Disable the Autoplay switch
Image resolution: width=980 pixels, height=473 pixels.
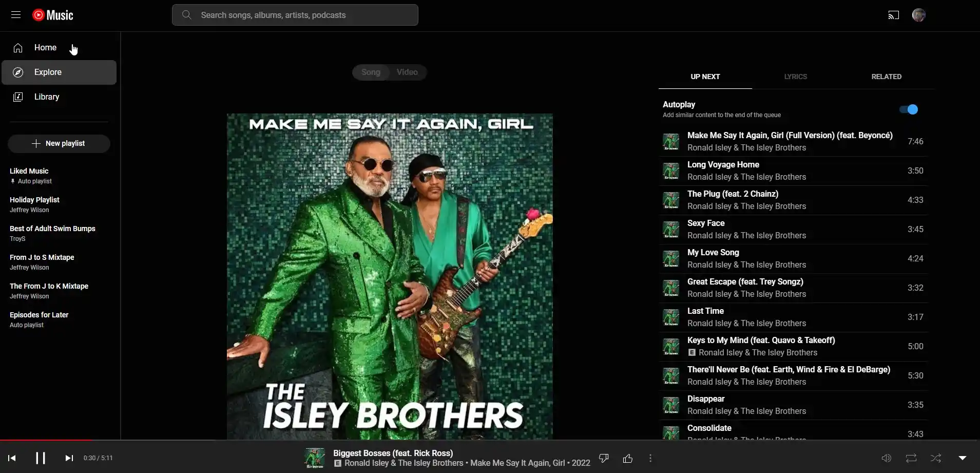pos(909,109)
